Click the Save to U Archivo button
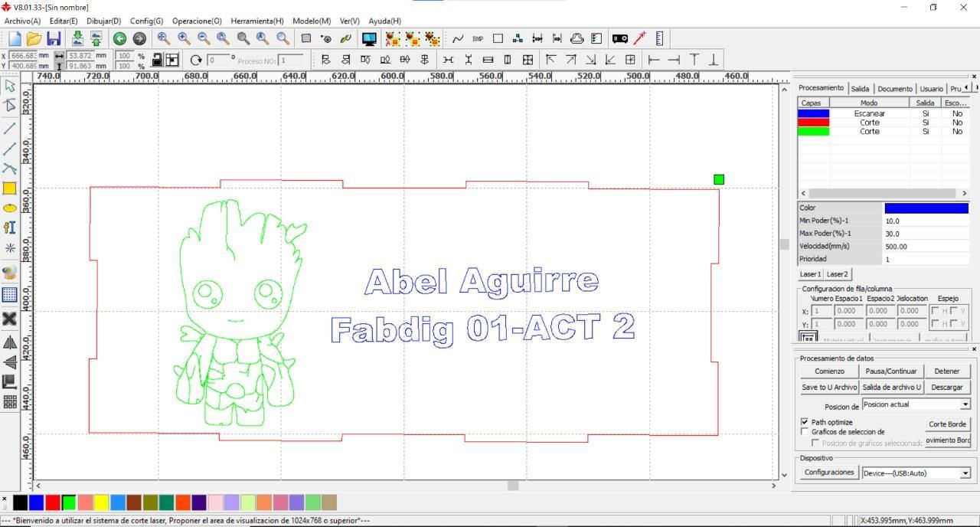The height and width of the screenshot is (527, 980). pyautogui.click(x=829, y=388)
